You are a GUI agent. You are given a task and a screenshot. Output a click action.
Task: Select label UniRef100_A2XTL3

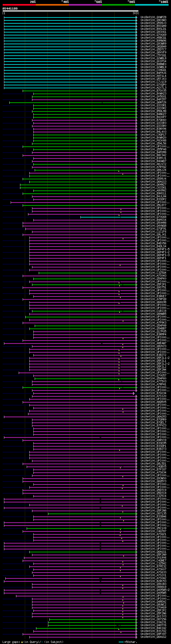[x=153, y=88]
